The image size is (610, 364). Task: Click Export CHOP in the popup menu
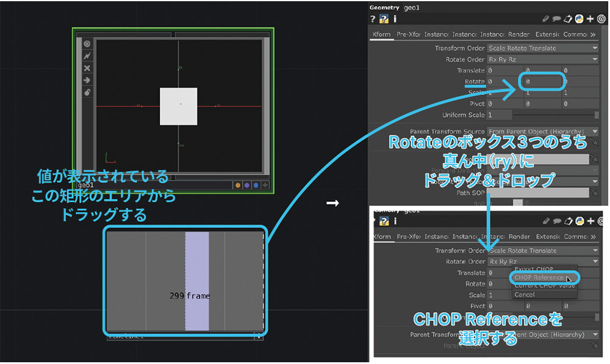coord(534,269)
